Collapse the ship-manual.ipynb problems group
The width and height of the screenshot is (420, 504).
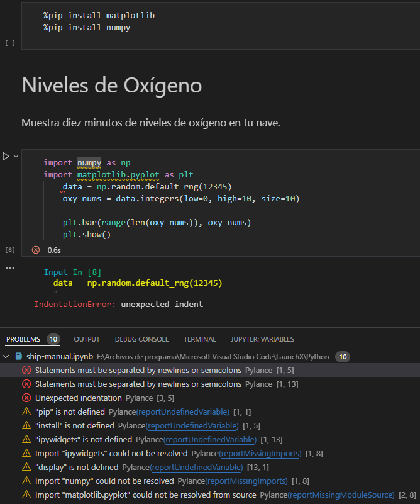click(6, 357)
